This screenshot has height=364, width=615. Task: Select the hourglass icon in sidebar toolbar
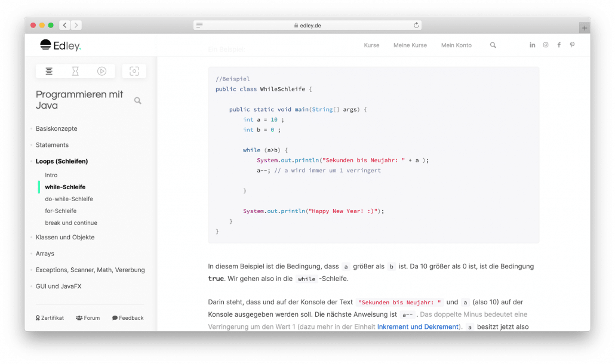click(75, 71)
